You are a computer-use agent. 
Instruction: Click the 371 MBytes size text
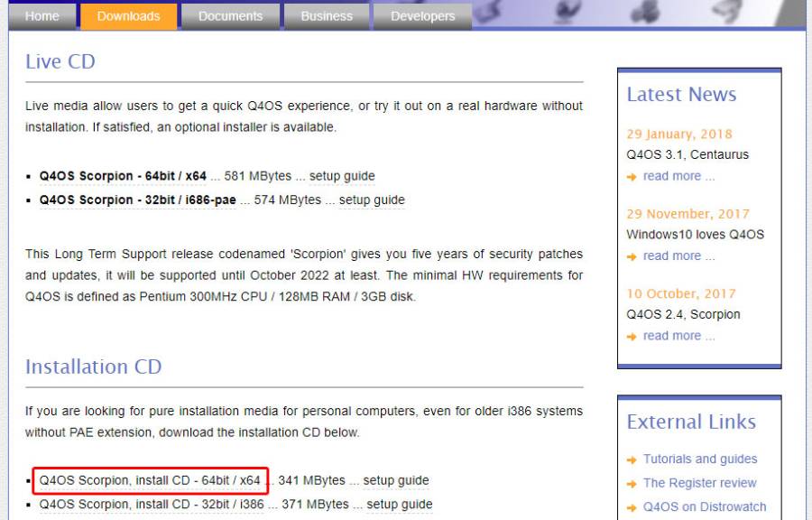pyautogui.click(x=316, y=505)
